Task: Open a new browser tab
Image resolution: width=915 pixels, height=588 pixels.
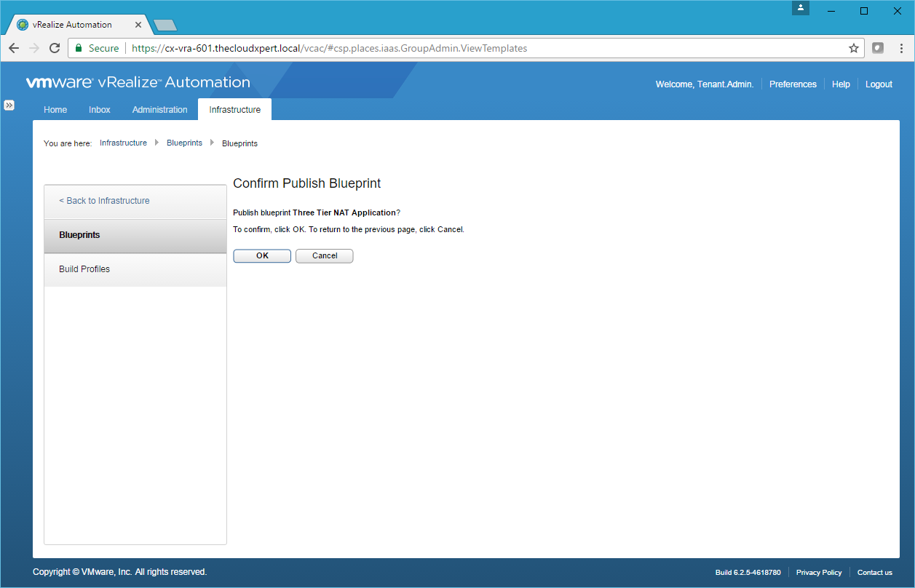Action: click(165, 25)
